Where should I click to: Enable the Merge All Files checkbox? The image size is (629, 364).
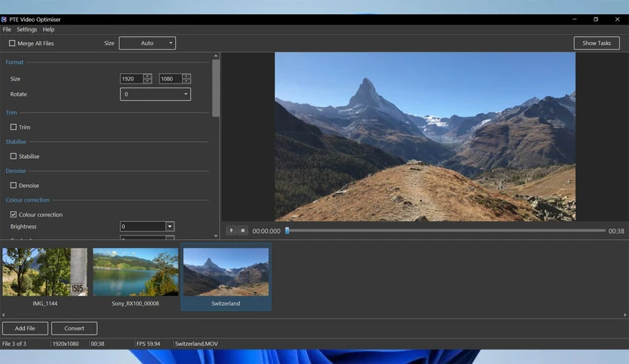12,43
